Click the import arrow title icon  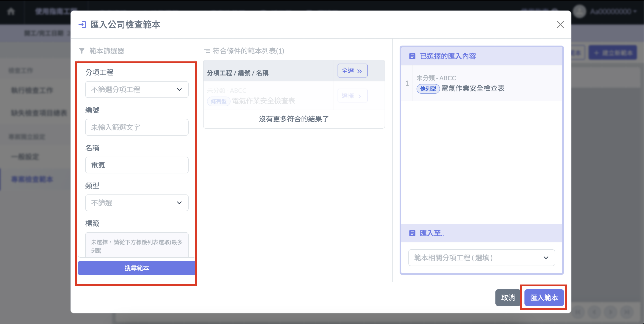tap(82, 25)
